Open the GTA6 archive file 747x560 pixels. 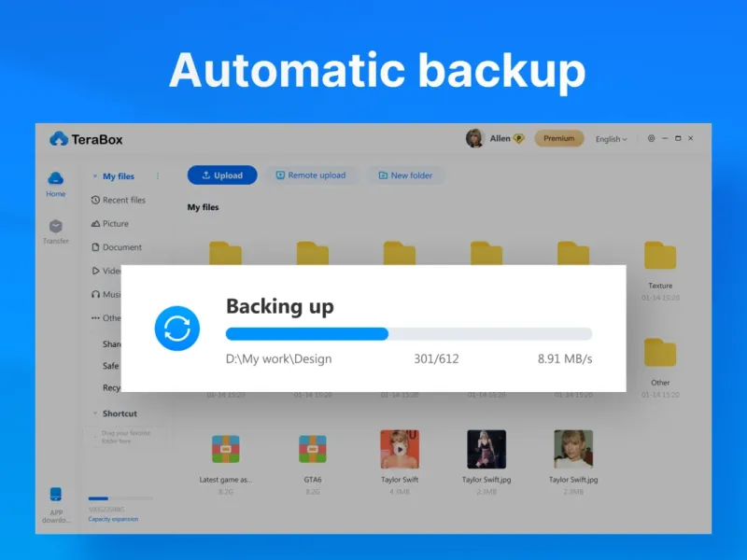pos(313,449)
